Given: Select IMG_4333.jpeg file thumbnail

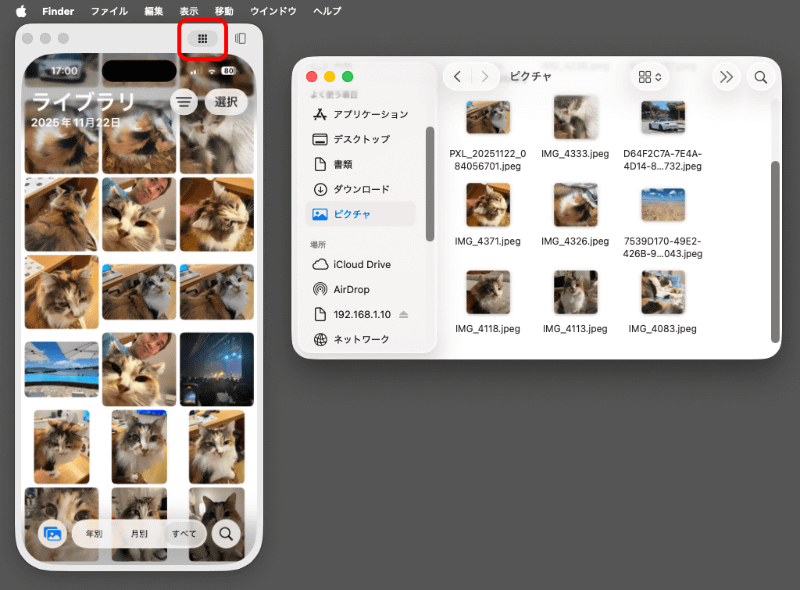Looking at the screenshot, I should click(576, 117).
